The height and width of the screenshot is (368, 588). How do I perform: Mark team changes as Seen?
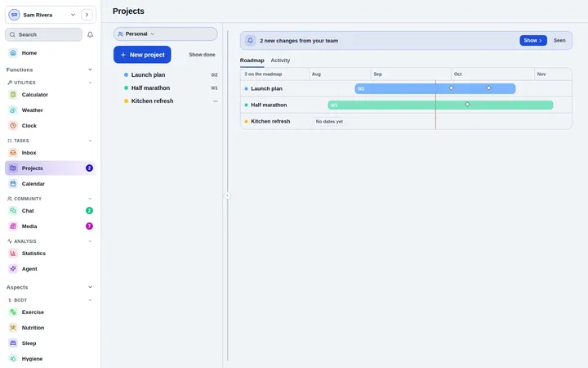click(x=559, y=40)
